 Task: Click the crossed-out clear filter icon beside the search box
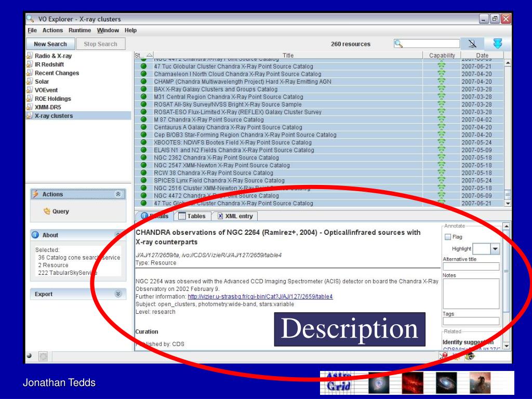tap(472, 44)
